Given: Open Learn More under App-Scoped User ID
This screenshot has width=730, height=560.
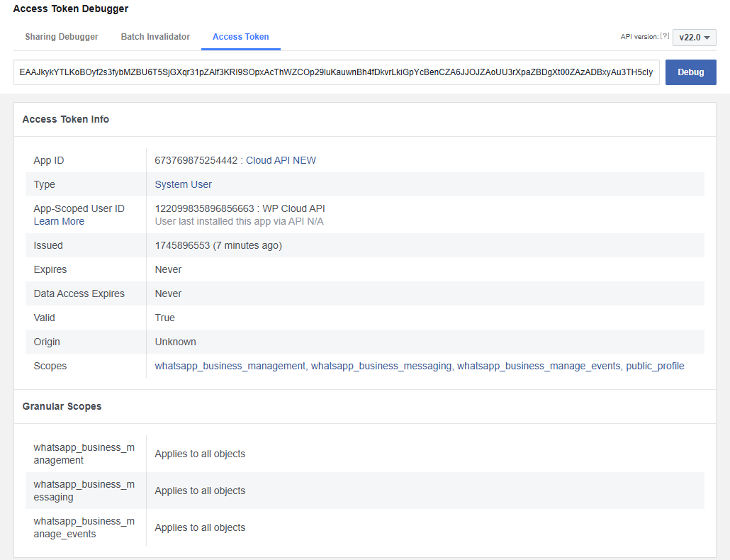Looking at the screenshot, I should (x=59, y=221).
